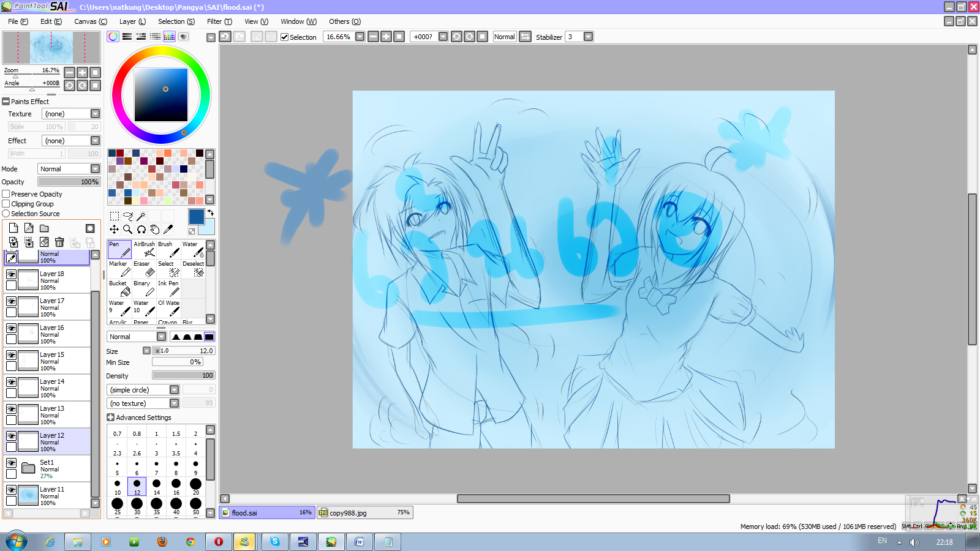Activate the zoom magnifier tool
The height and width of the screenshot is (551, 980).
(x=128, y=229)
